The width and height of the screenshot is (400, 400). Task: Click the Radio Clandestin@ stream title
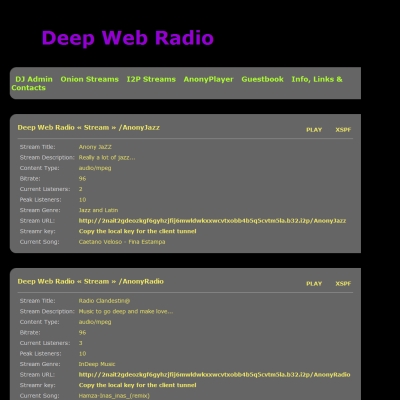coord(104,301)
